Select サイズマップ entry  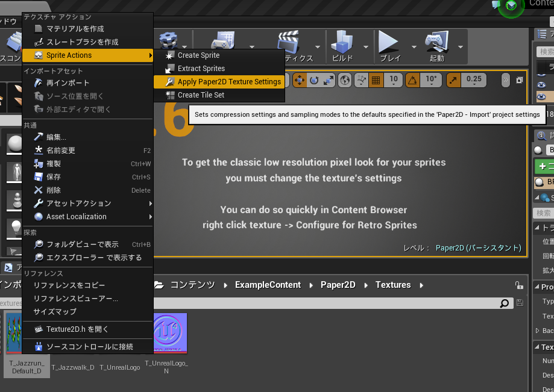pyautogui.click(x=87, y=311)
